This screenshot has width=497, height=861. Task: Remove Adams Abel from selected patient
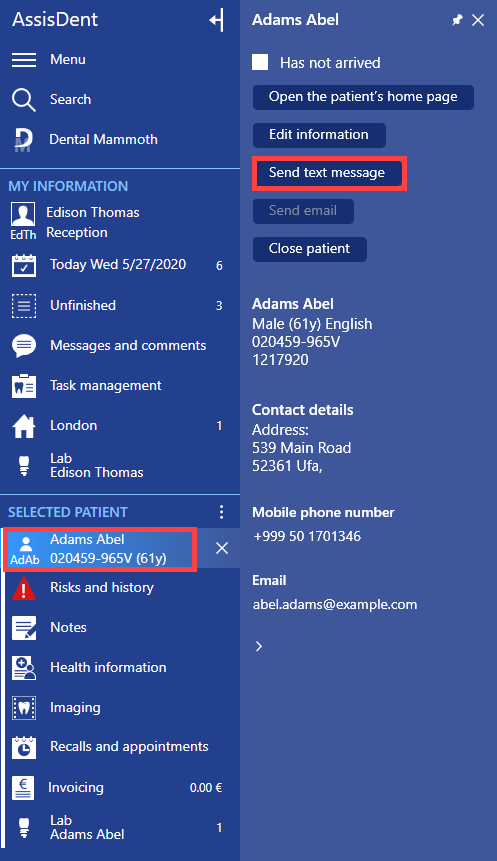222,548
